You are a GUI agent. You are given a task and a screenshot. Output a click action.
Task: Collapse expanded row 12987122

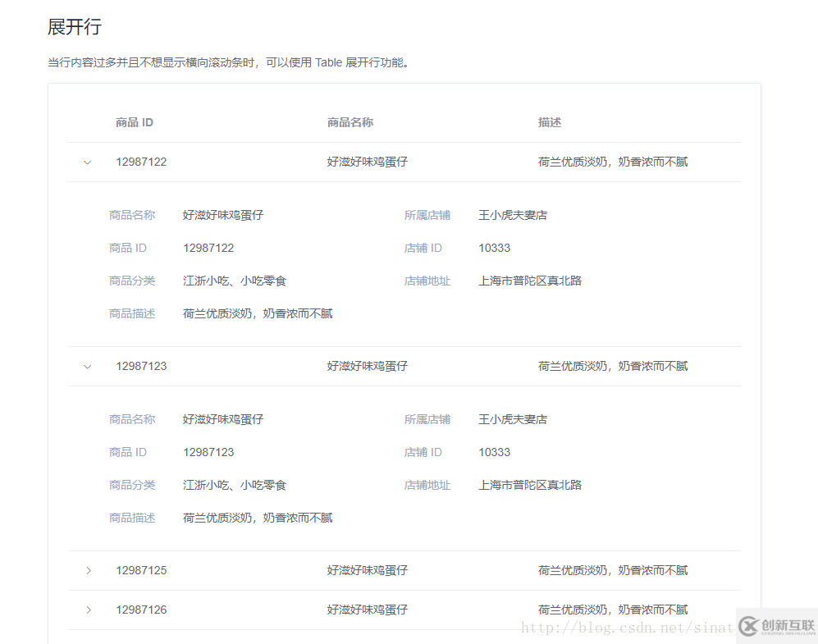(x=88, y=162)
